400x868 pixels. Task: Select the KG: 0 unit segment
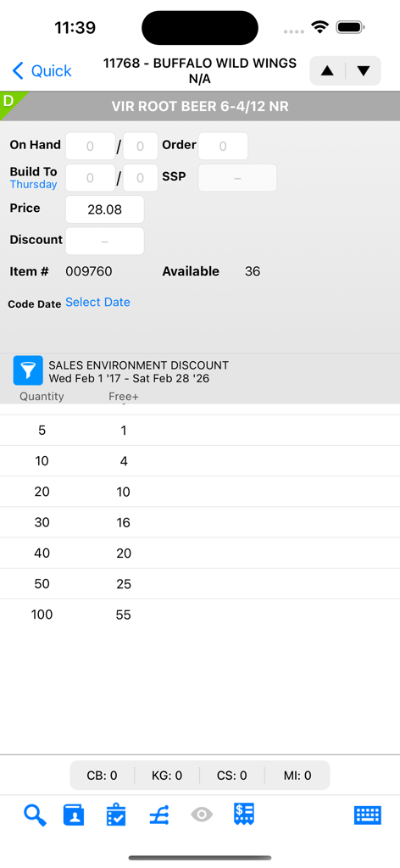[x=167, y=776]
